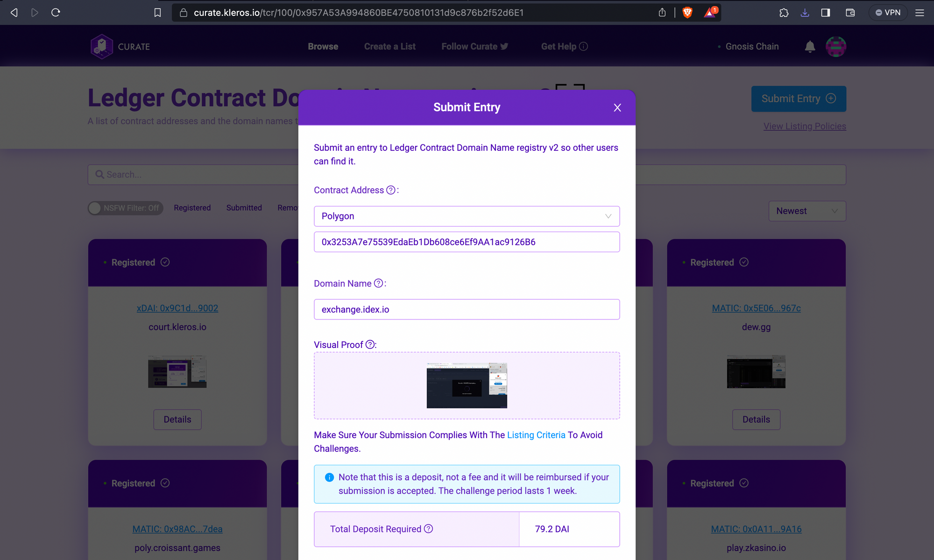Expand the Newest sort dropdown
The image size is (934, 560).
tap(807, 211)
